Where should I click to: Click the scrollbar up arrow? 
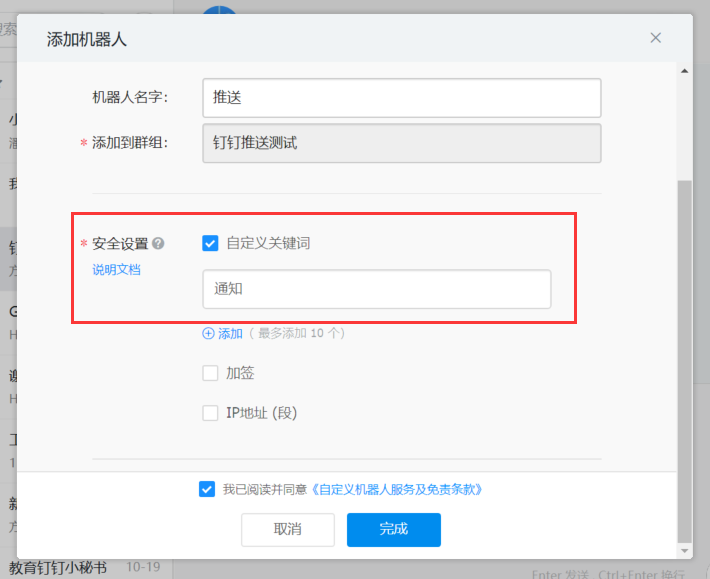684,71
